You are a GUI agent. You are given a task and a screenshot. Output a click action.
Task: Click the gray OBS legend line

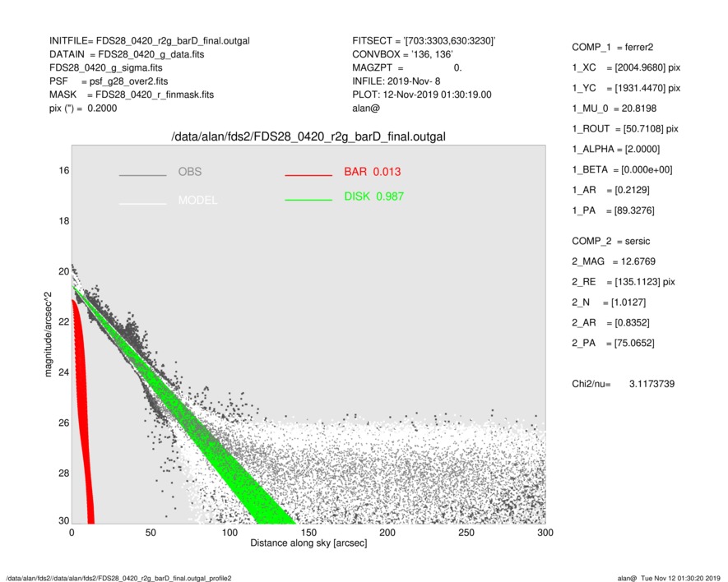[142, 175]
